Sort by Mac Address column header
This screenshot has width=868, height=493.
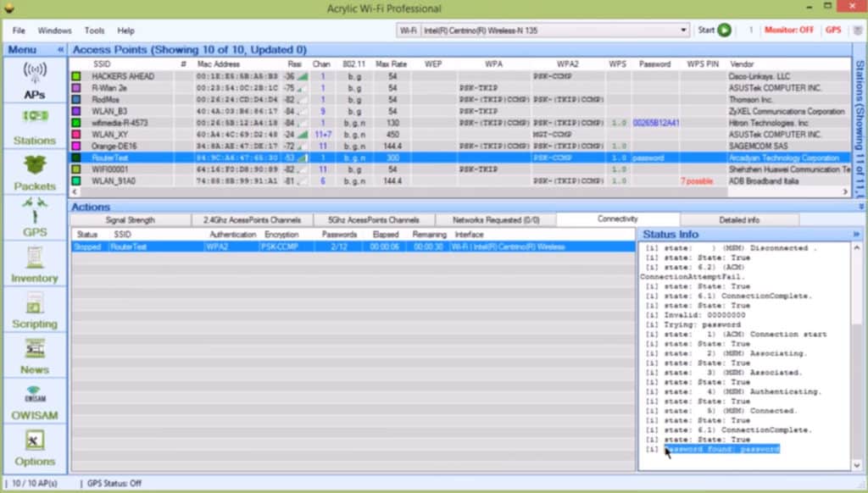(x=219, y=64)
